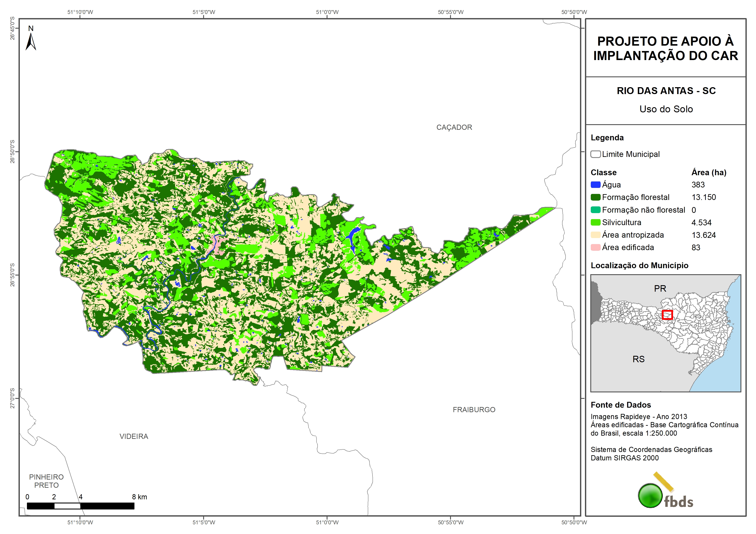Click the Limite Municipal legend symbol
The image size is (756, 534).
pyautogui.click(x=595, y=154)
